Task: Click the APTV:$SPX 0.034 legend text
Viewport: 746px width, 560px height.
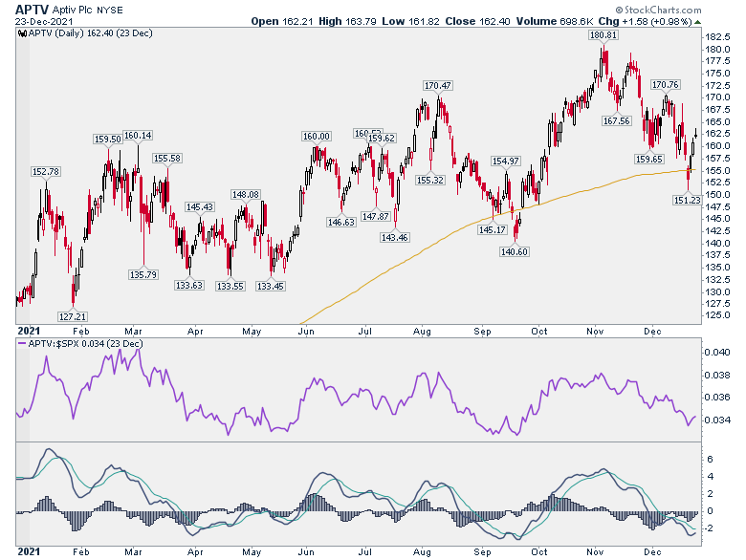Action: click(85, 343)
